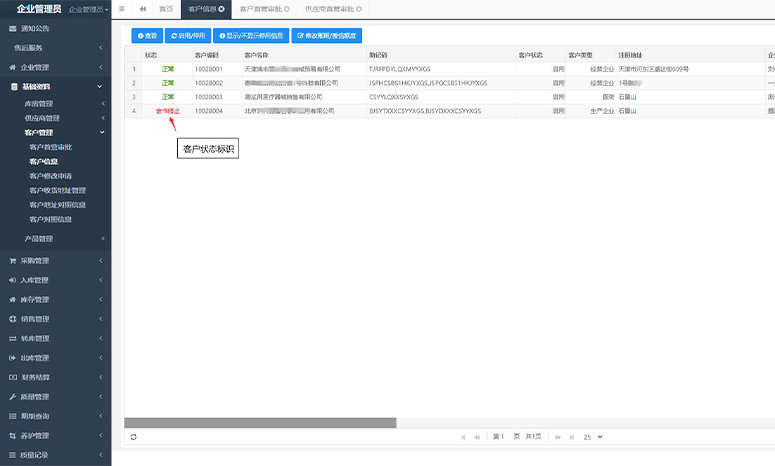Toggle sidebar with hamburger menu icon
Screen dimensions: 775x466
(x=122, y=9)
